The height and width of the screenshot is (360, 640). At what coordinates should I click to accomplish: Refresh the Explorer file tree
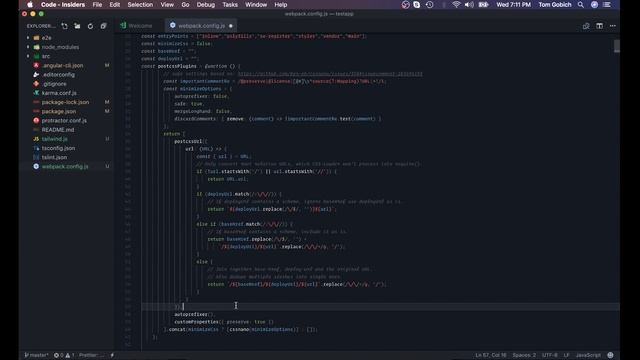point(90,26)
